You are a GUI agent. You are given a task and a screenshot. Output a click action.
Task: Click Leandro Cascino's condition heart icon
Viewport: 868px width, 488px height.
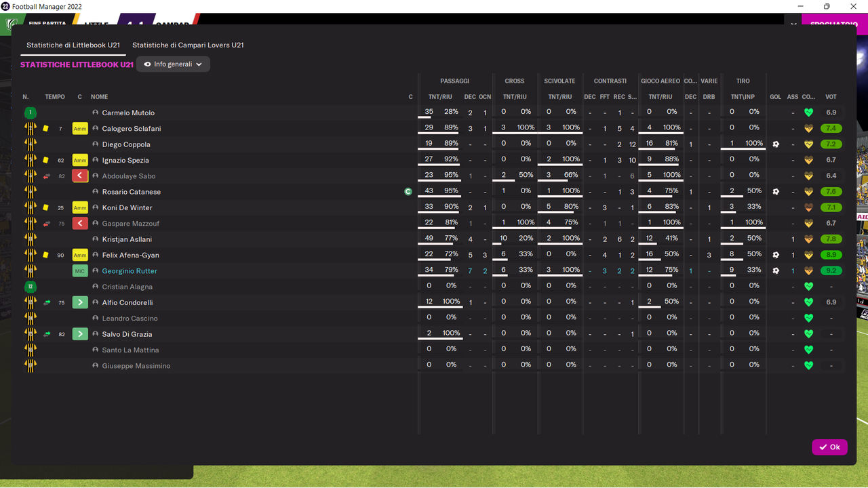click(x=808, y=319)
